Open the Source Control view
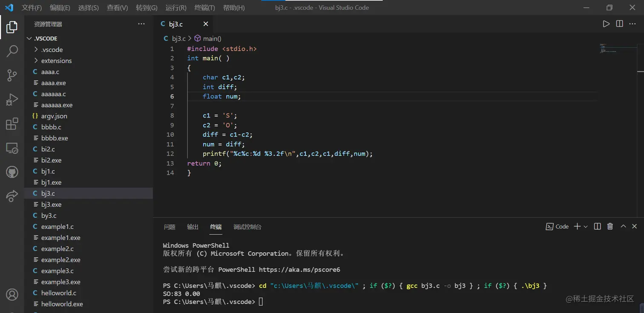The image size is (644, 313). (12, 76)
